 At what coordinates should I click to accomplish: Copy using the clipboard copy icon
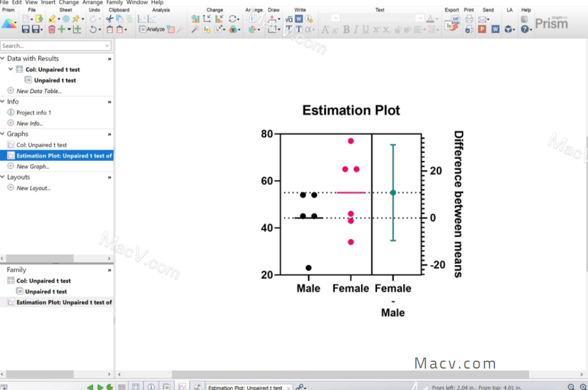(119, 18)
